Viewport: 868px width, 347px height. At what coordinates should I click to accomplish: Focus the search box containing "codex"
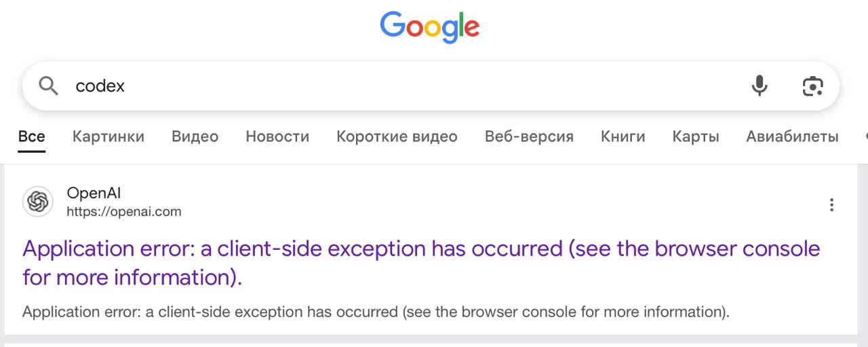tap(407, 86)
